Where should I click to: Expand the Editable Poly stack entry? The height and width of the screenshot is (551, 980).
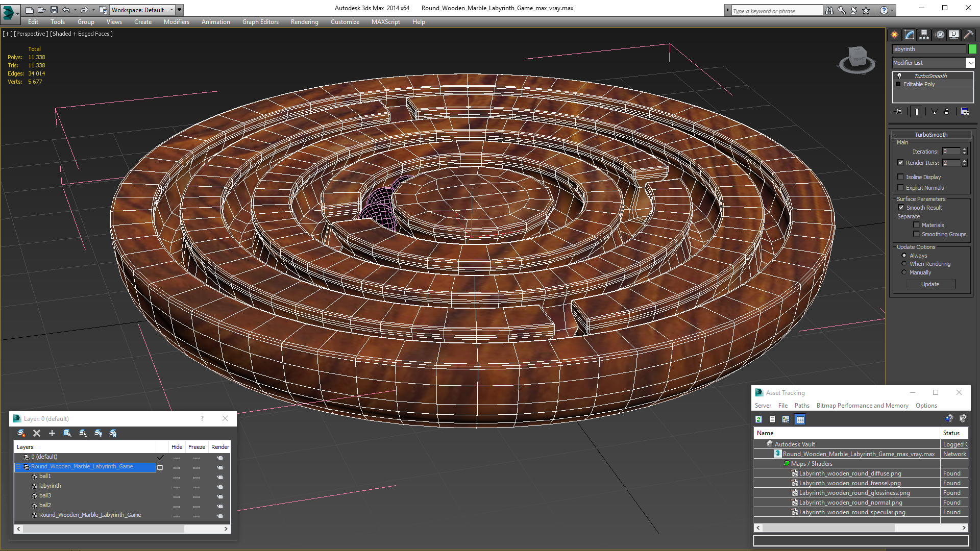coord(898,84)
